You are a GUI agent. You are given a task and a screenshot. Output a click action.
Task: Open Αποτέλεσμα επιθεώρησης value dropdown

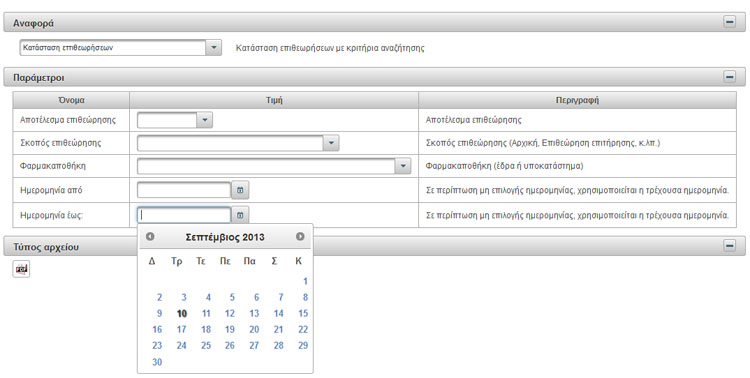coord(204,120)
